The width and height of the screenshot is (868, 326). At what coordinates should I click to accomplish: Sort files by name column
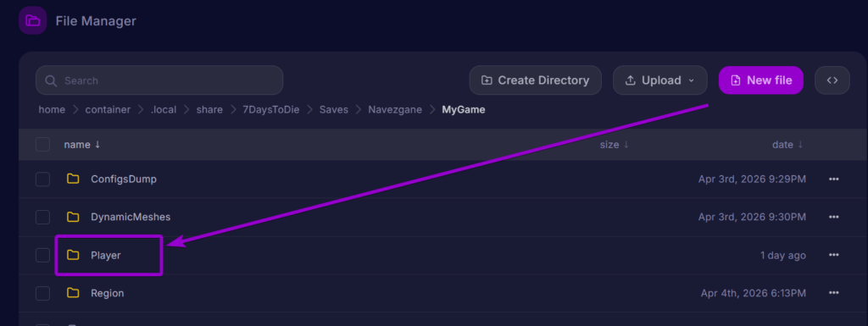point(82,144)
